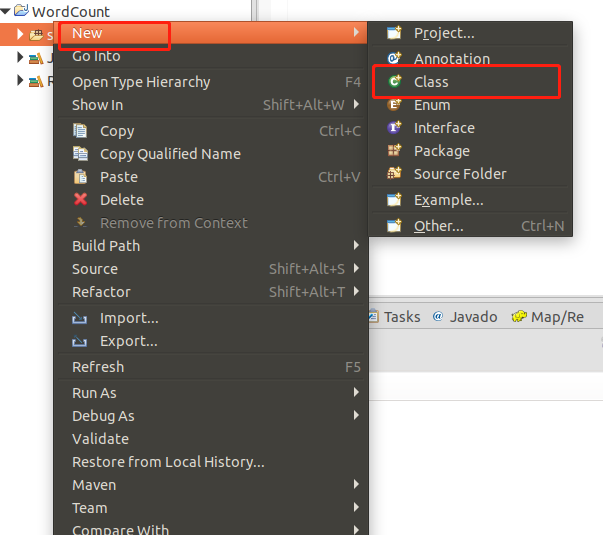Image resolution: width=603 pixels, height=535 pixels.
Task: Choose Delete from context menu
Action: pyautogui.click(x=211, y=200)
